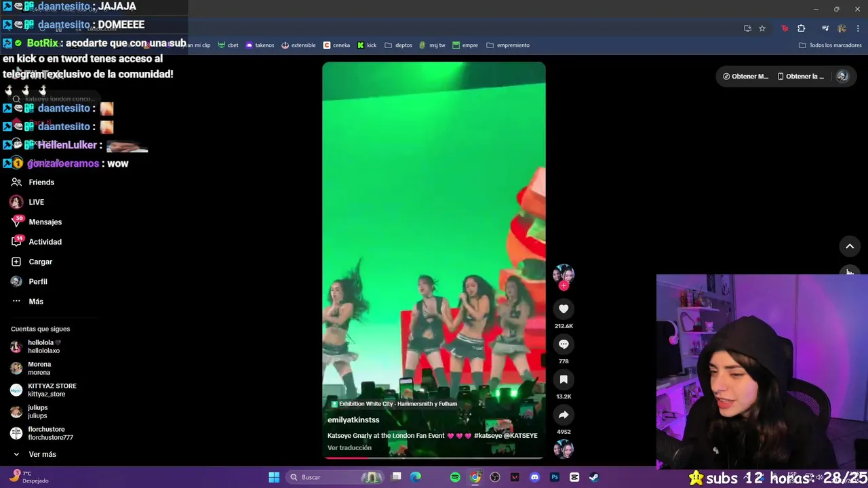This screenshot has height=488, width=868.
Task: Open the empre bookmark
Action: [x=465, y=45]
